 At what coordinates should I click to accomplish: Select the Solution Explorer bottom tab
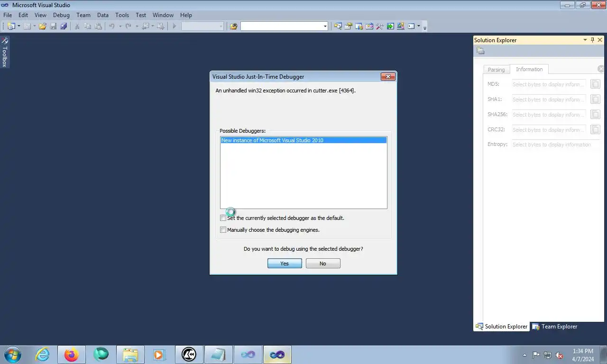click(x=502, y=327)
